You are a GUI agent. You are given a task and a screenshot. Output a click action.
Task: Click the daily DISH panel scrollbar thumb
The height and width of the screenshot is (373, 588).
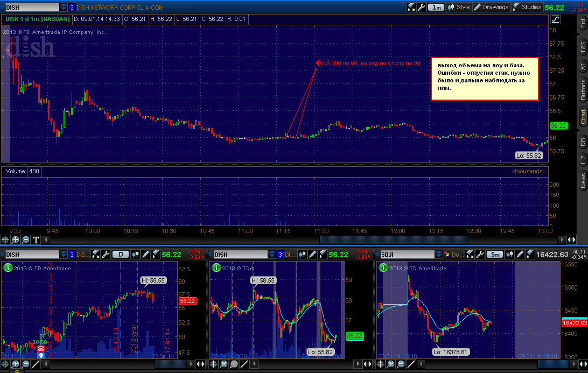170,364
